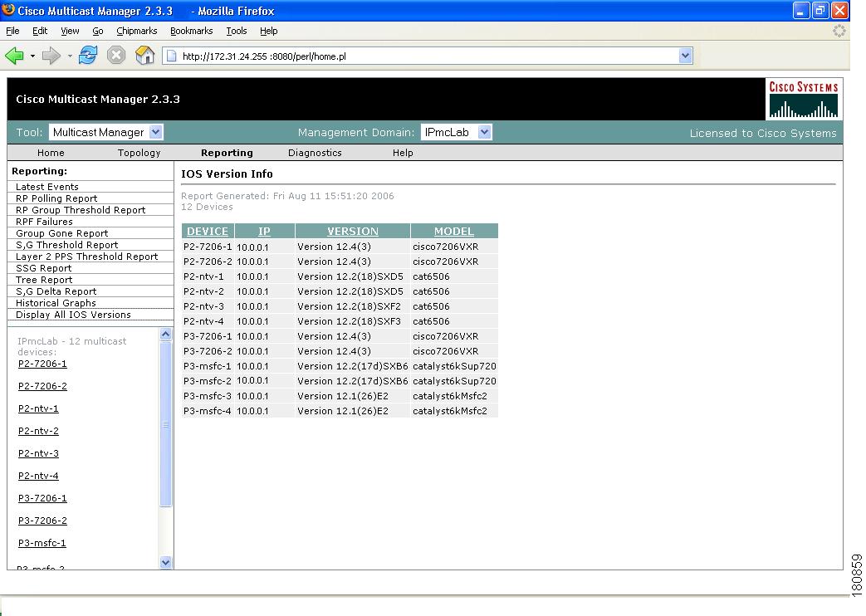Screen dimensions: 866x616
Task: Click the page icon in address bar
Action: (x=172, y=56)
